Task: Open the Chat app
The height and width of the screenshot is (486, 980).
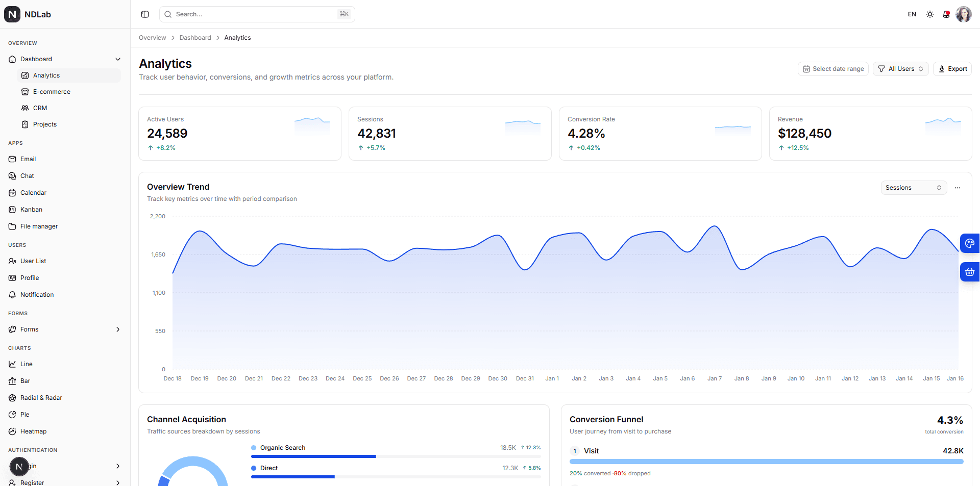Action: (26, 176)
